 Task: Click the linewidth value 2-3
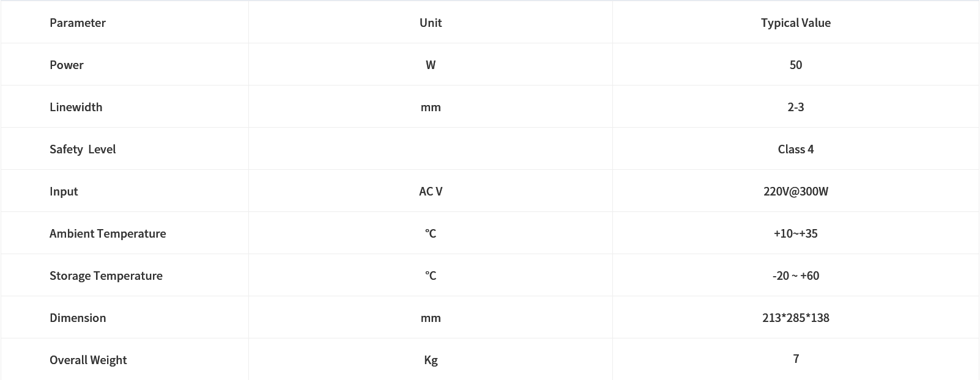[x=796, y=107]
